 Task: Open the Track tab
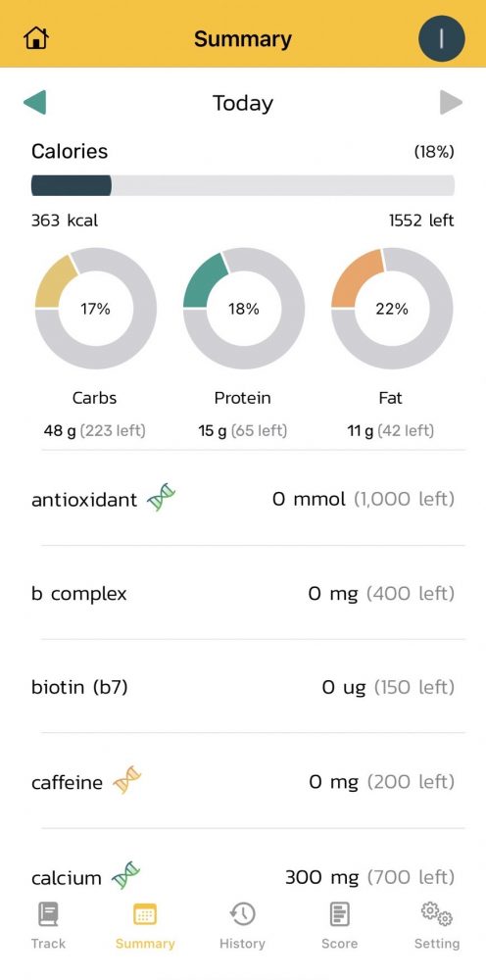click(48, 926)
